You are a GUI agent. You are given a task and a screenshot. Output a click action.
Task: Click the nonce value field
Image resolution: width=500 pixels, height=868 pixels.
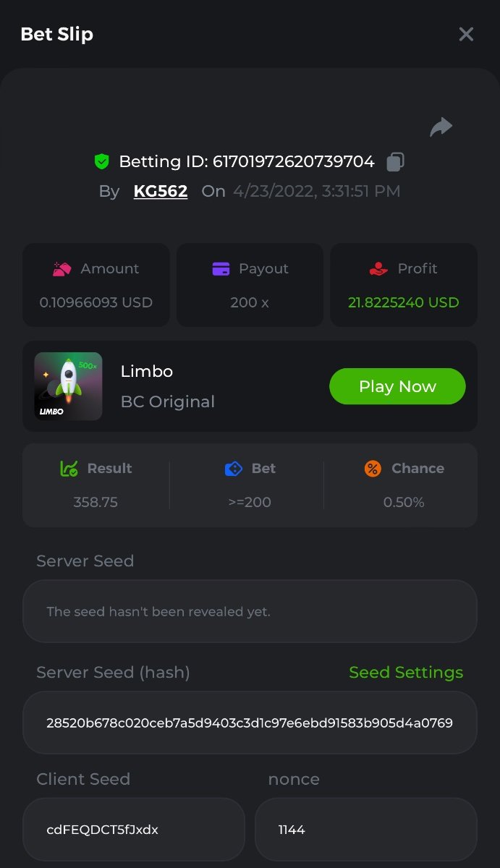click(365, 830)
